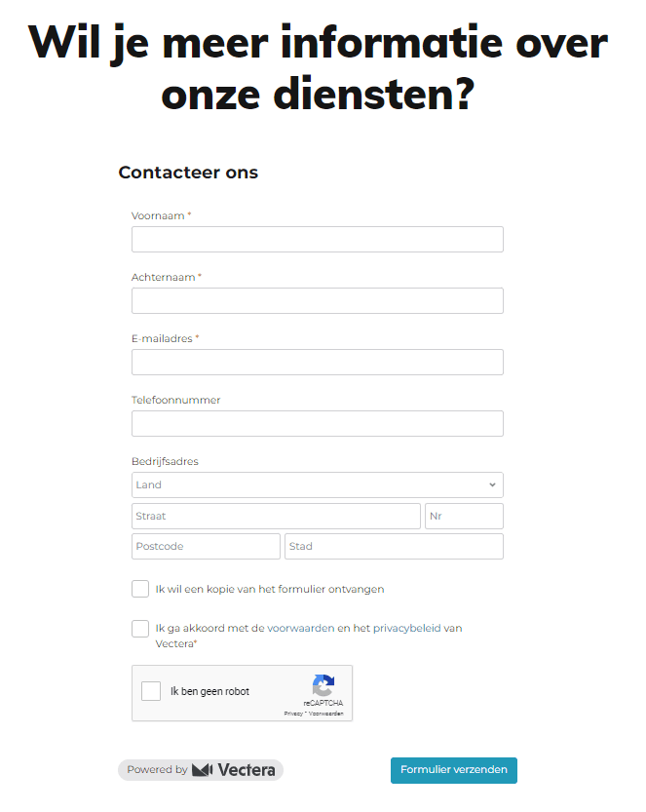Submit with the 'Formulier verzenden' button
The height and width of the screenshot is (812, 646).
click(x=453, y=770)
